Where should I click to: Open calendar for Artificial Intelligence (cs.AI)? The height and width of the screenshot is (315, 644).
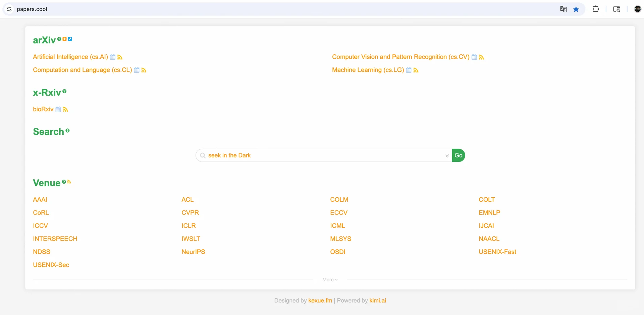tap(113, 57)
